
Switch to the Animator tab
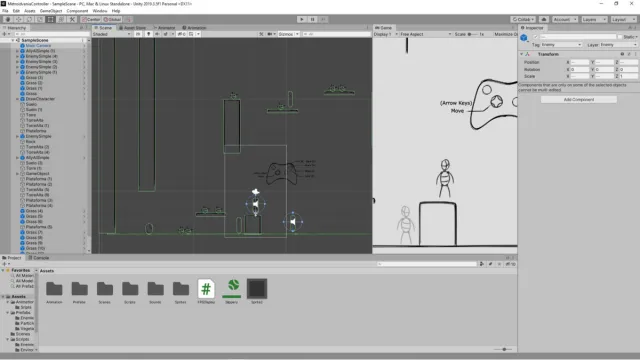point(164,28)
